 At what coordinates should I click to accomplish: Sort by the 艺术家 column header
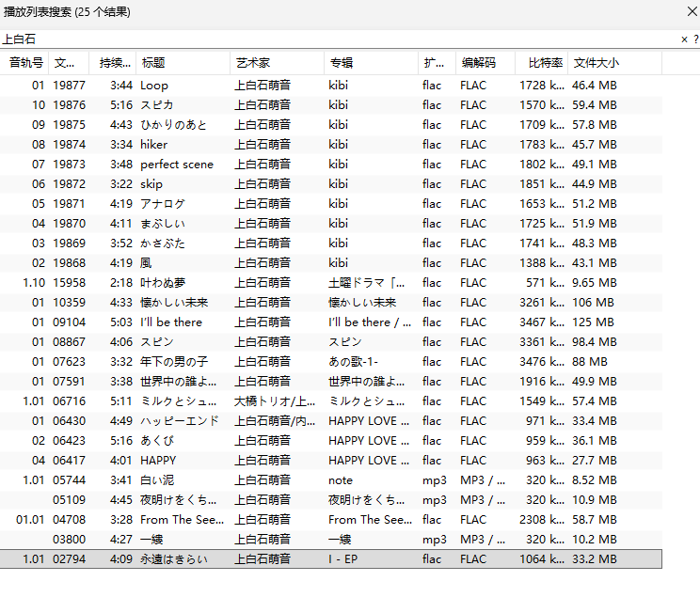[x=252, y=63]
